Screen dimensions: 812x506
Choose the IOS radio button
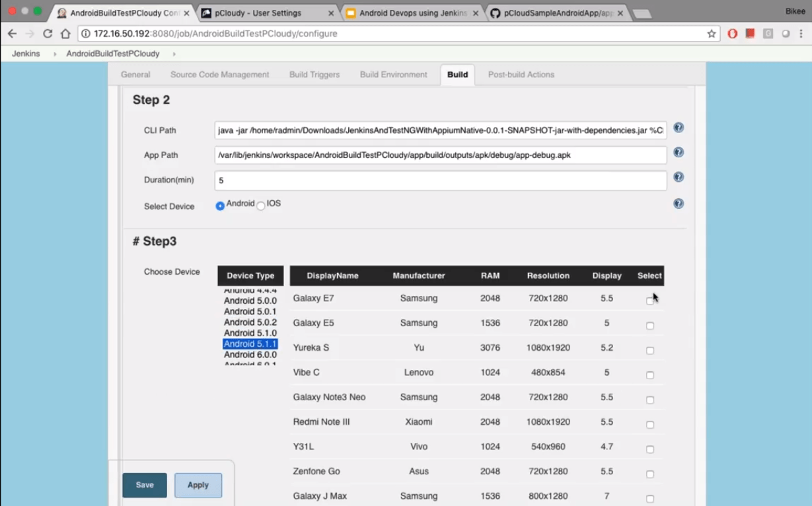(261, 206)
